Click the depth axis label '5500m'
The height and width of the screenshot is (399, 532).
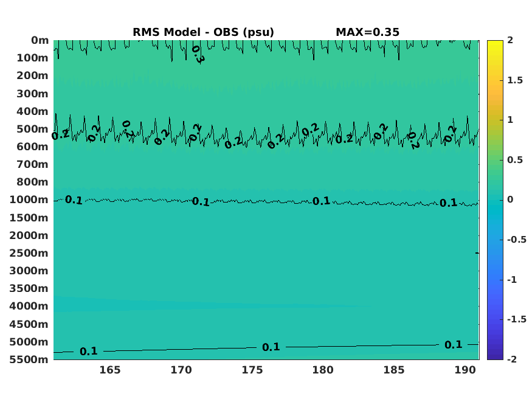29,359
